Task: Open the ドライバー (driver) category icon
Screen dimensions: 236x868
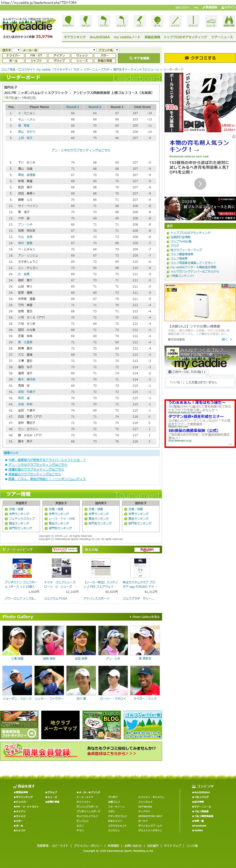Action: pyautogui.click(x=68, y=21)
